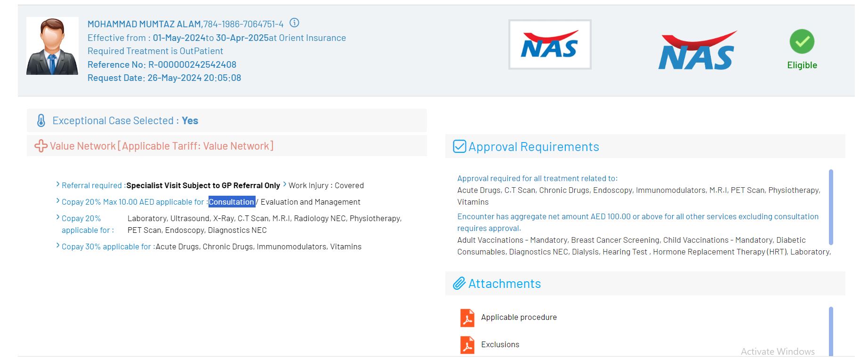Click 'Referral required' label
Image resolution: width=868 pixels, height=358 pixels.
[92, 185]
